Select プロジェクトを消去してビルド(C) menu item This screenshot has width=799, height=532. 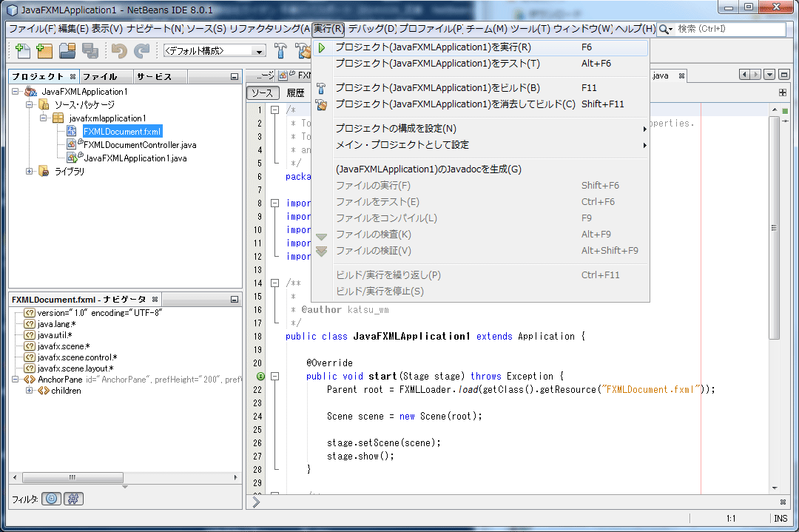(x=480, y=104)
